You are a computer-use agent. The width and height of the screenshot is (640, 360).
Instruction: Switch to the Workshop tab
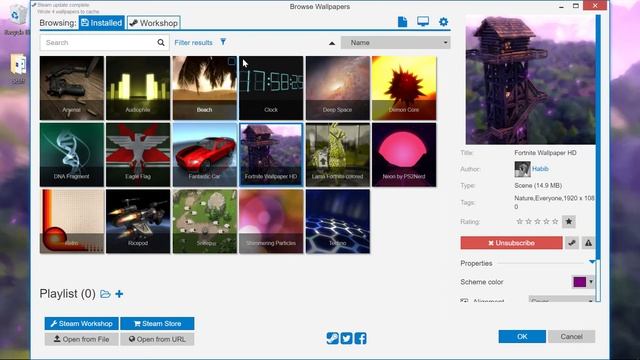point(153,23)
